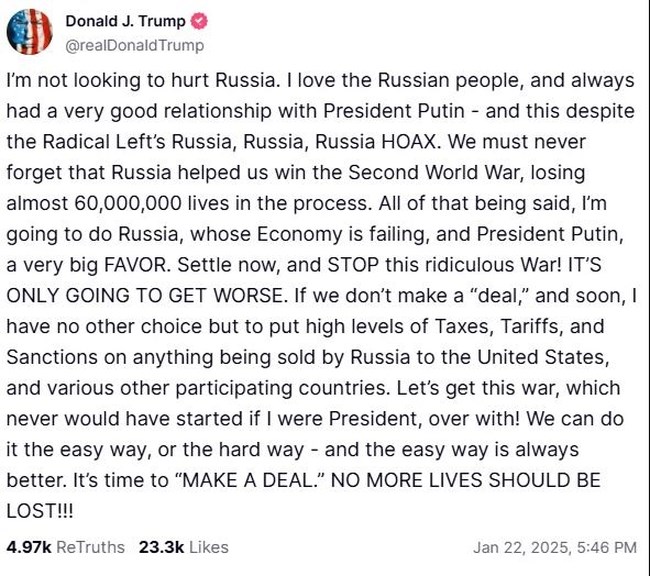Image resolution: width=650 pixels, height=576 pixels.
Task: Click Donald J. Trump's profile avatar
Action: click(x=29, y=31)
